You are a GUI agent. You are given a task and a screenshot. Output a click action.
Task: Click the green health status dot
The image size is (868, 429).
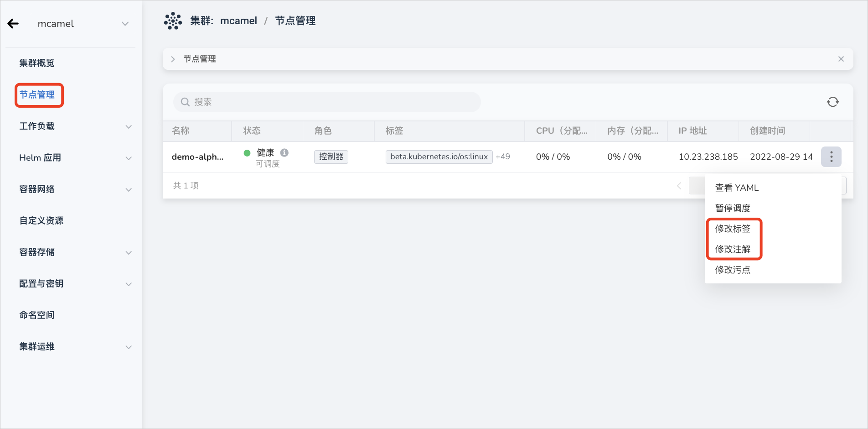247,153
